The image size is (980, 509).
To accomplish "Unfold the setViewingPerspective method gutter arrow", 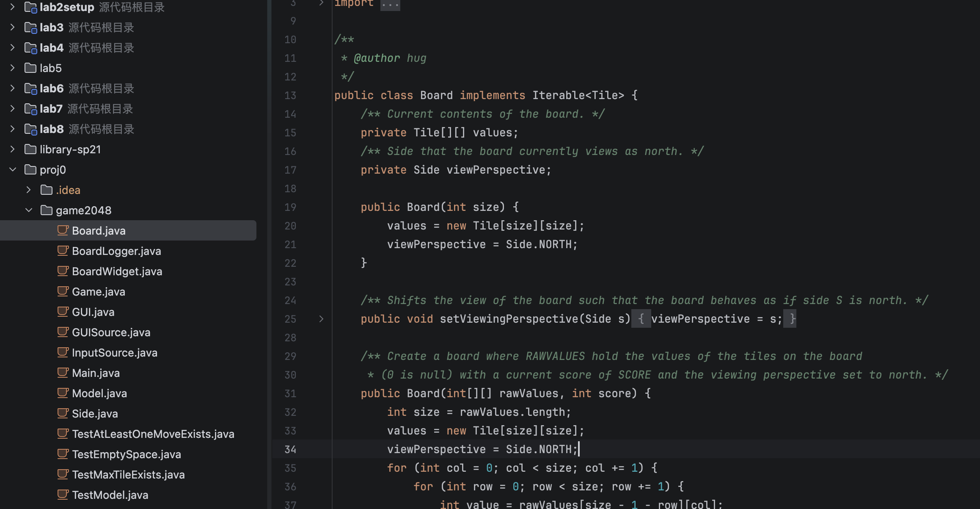I will click(x=321, y=319).
